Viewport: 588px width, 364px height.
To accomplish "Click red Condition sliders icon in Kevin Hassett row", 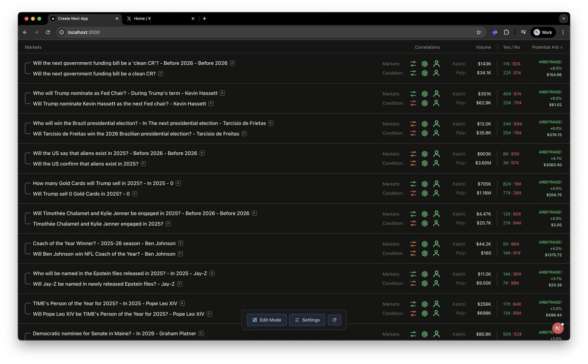I will coord(413,103).
